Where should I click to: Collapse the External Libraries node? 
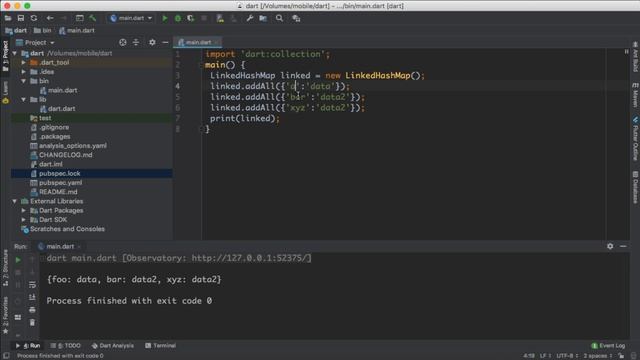click(15, 201)
